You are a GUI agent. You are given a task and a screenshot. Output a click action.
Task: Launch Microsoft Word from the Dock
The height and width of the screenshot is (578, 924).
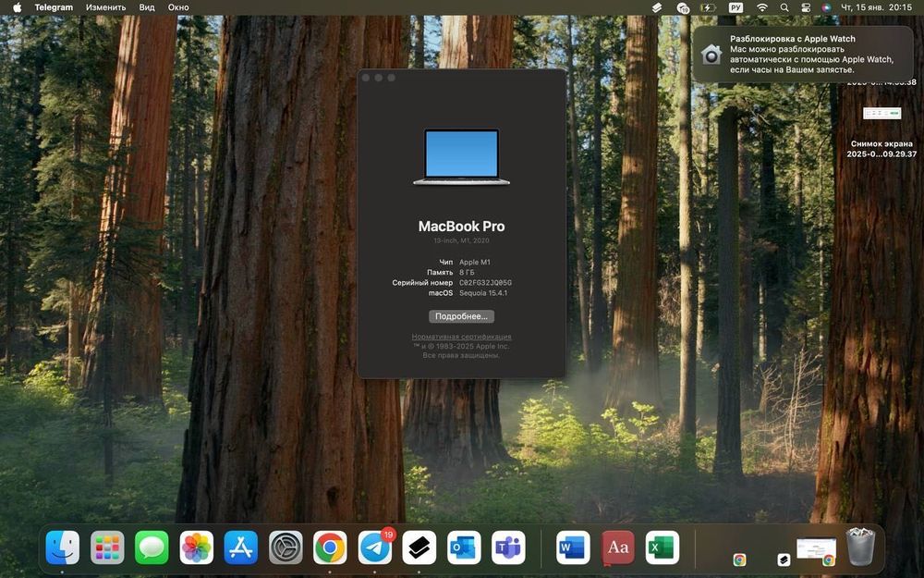click(x=574, y=547)
